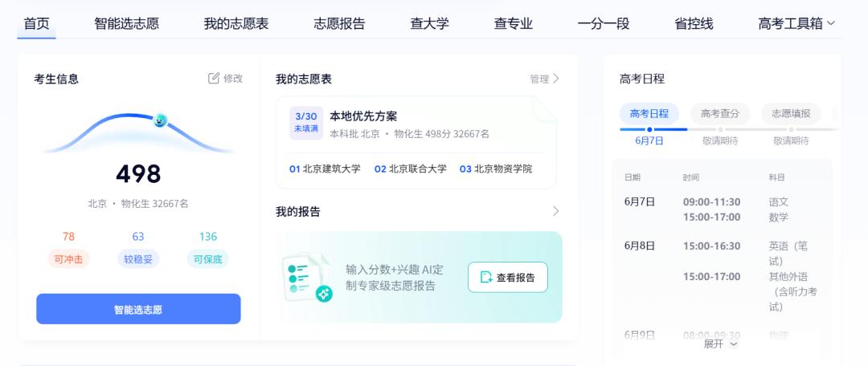Expand 我的报告 with the arrow
The width and height of the screenshot is (868, 366).
pos(555,211)
